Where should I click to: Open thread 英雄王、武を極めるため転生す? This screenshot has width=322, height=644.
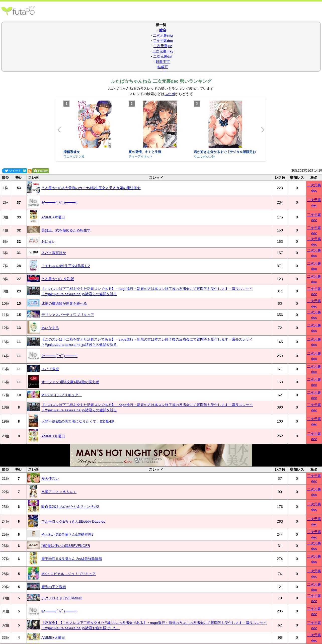pyautogui.click(x=66, y=230)
